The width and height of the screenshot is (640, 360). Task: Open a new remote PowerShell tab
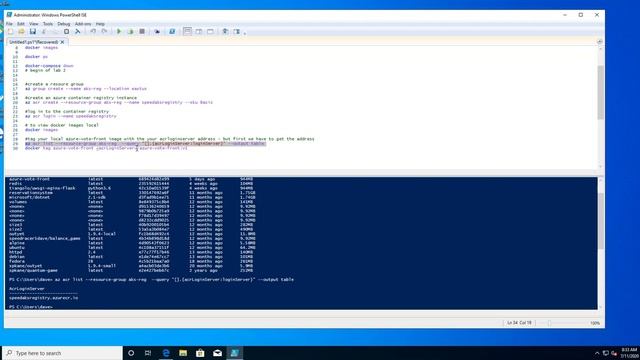[x=157, y=31]
